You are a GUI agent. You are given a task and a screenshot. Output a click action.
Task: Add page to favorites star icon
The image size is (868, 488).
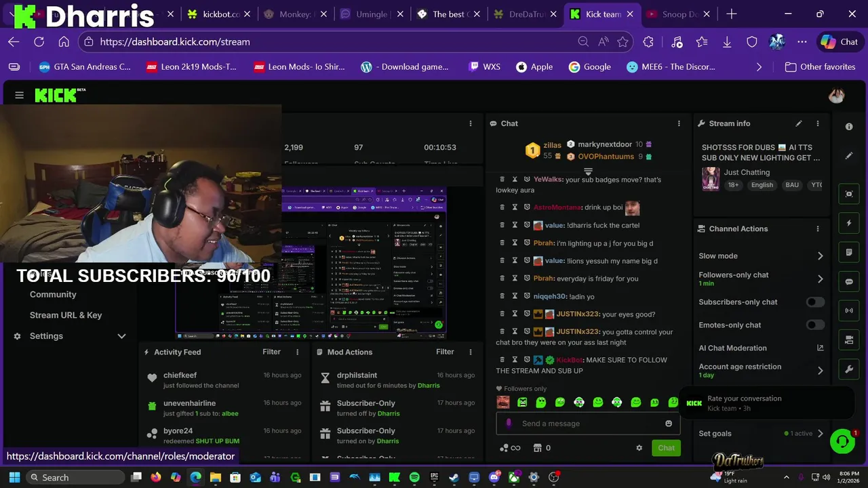[623, 42]
